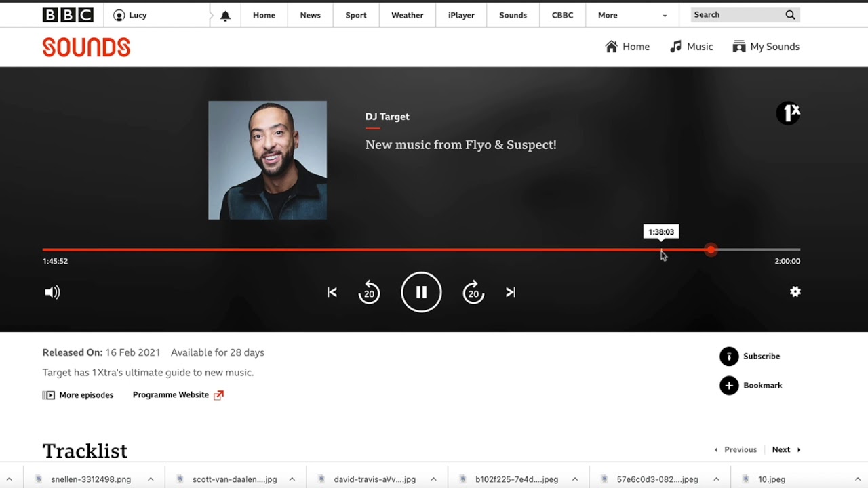The height and width of the screenshot is (488, 868).
Task: Click in the Search input field
Action: click(736, 15)
